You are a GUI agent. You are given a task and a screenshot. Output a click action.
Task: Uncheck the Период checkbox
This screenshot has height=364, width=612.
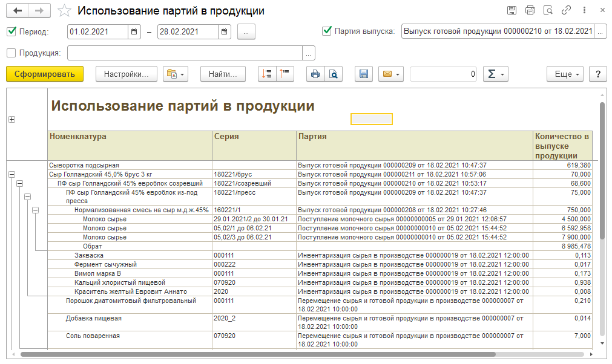(x=11, y=31)
